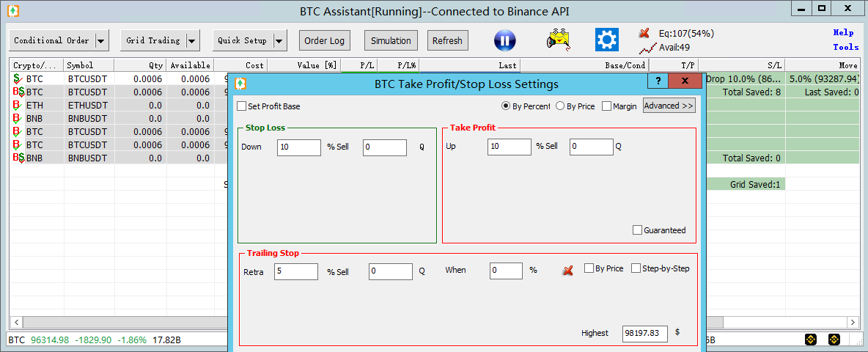This screenshot has height=352, width=868.
Task: Click the Take Profit Sell quantity field
Action: click(591, 147)
